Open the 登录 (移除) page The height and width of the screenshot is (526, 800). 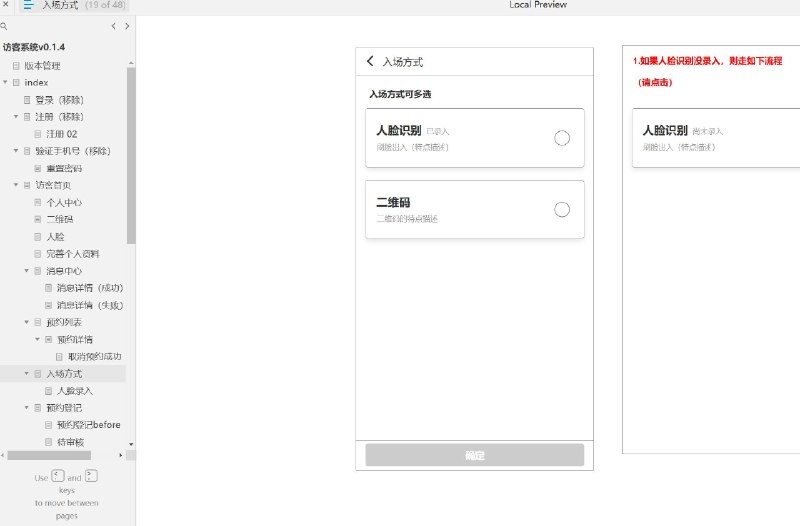[x=59, y=99]
